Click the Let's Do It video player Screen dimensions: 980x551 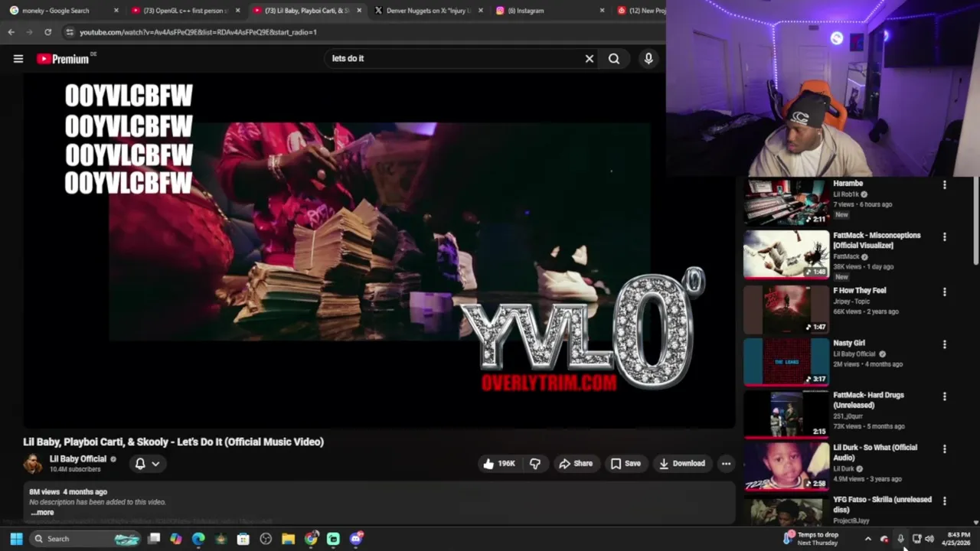pos(379,250)
